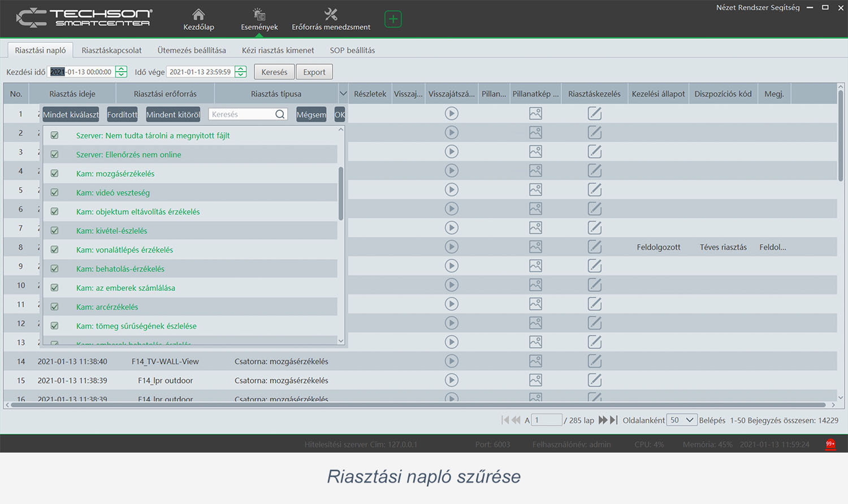The image size is (848, 504).
Task: Play back alarm video in row 14
Action: 451,361
